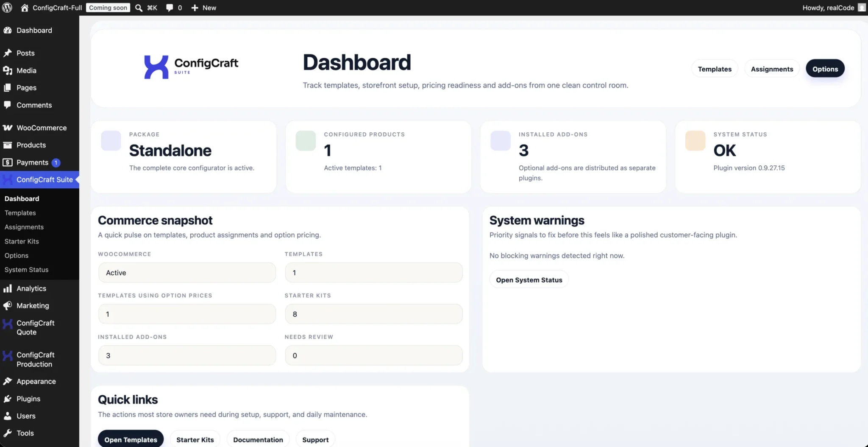Open the Dashboard gauge icon in sidebar

8,30
